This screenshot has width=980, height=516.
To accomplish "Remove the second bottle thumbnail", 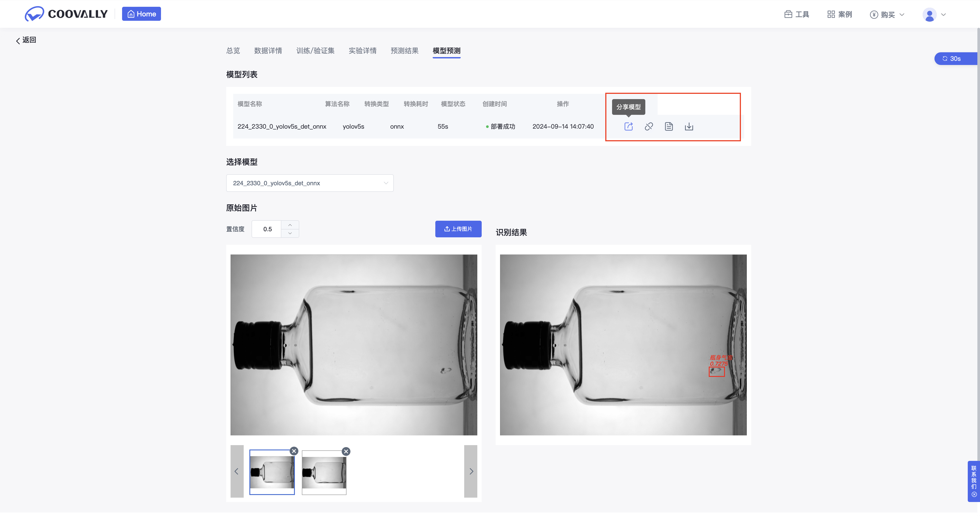I will point(346,452).
